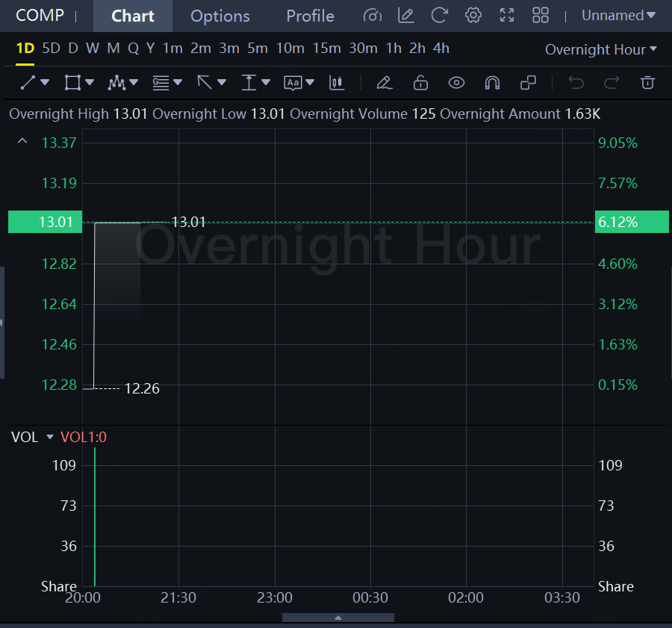This screenshot has width=672, height=628.
Task: Enable magnet snap mode
Action: tap(492, 83)
